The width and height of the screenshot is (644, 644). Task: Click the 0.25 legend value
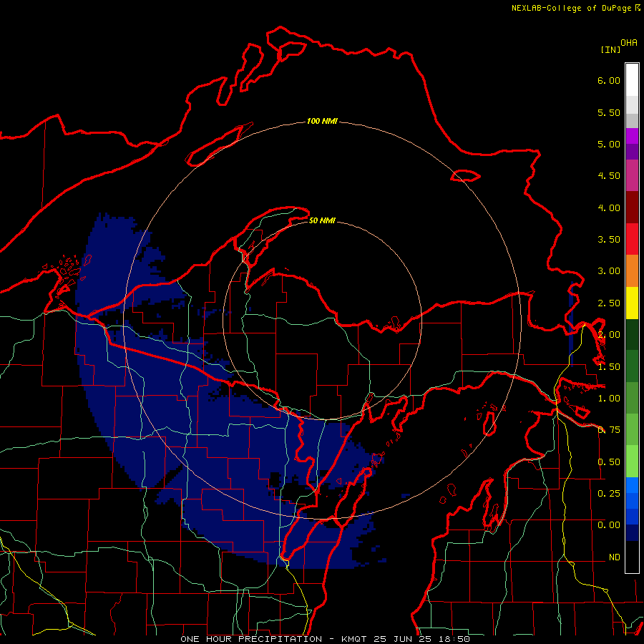click(609, 494)
